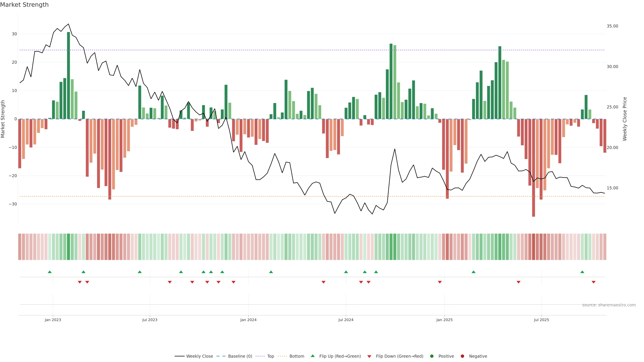Click the Jul 2025 x-axis label
This screenshot has width=644, height=362.
point(541,320)
